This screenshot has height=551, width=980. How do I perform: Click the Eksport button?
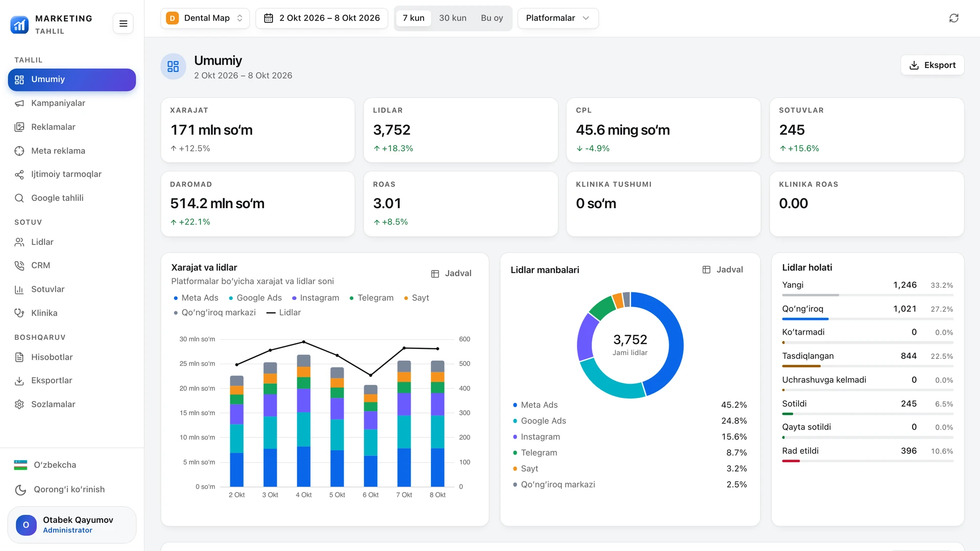932,65
